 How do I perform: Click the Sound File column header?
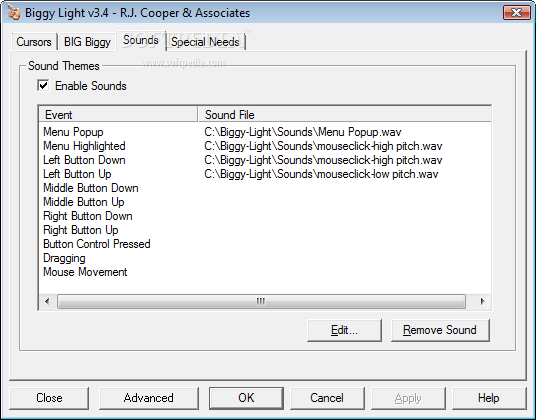click(x=345, y=114)
